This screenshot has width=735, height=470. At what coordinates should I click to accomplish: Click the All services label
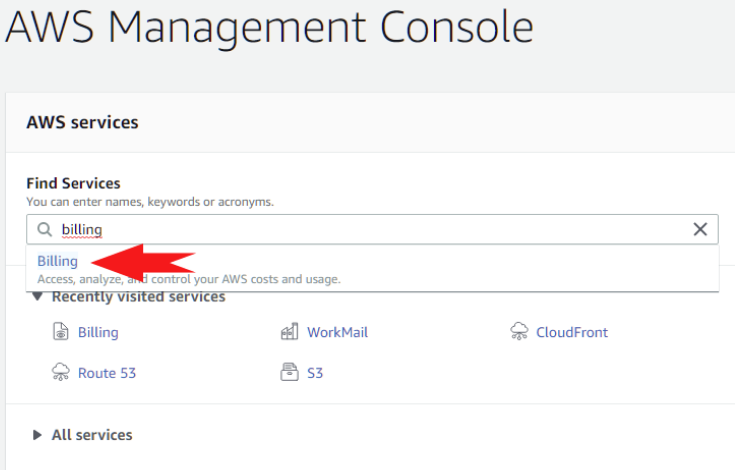[x=92, y=435]
